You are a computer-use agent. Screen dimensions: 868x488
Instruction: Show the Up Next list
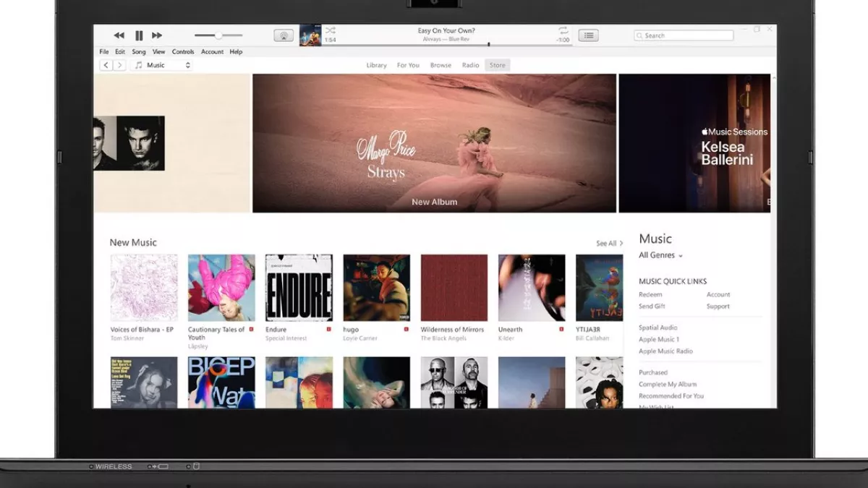588,35
